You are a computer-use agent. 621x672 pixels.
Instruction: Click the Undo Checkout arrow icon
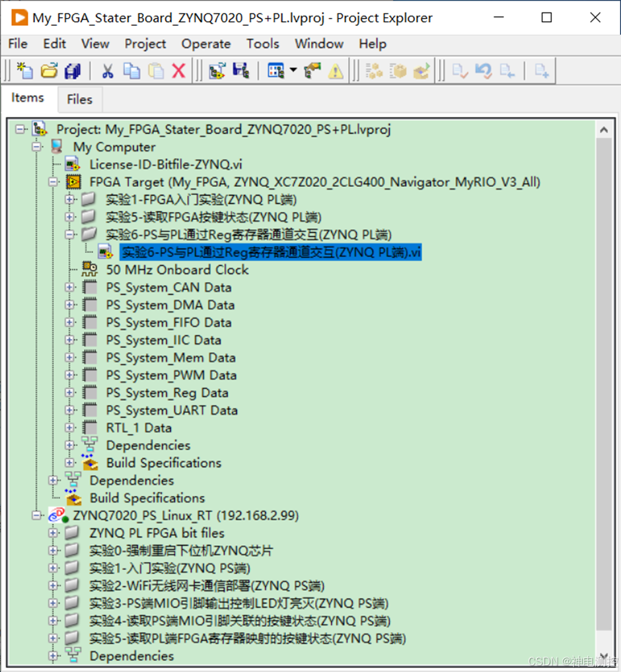[x=484, y=71]
